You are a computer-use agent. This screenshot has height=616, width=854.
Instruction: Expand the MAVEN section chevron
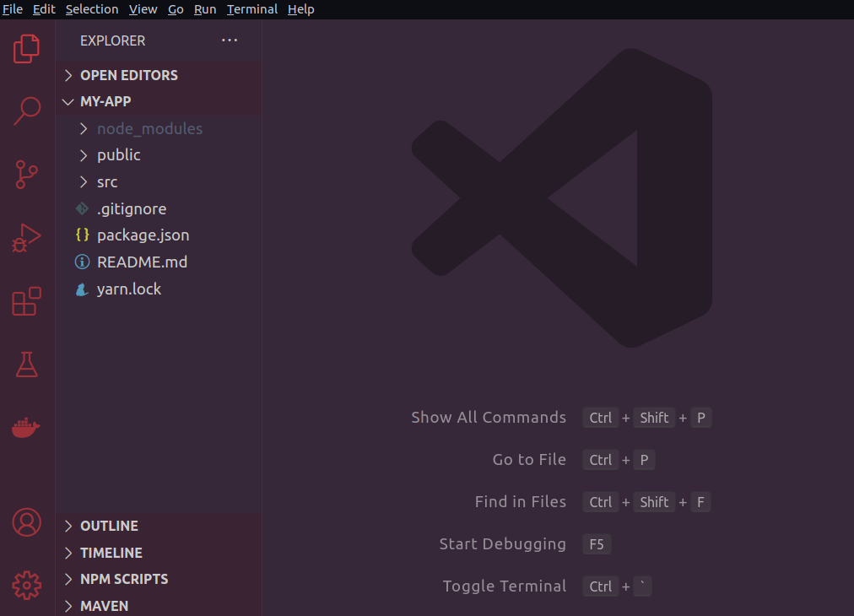(x=68, y=606)
